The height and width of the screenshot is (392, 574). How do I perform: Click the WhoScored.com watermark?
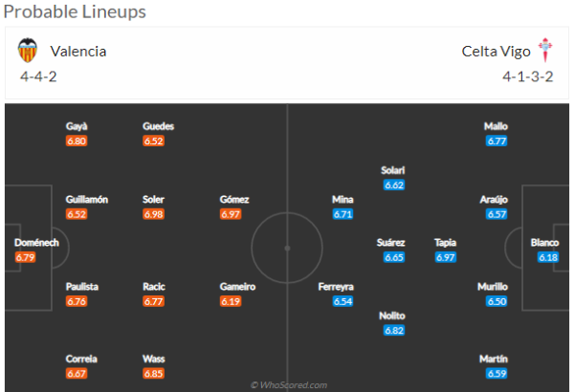coord(289,385)
